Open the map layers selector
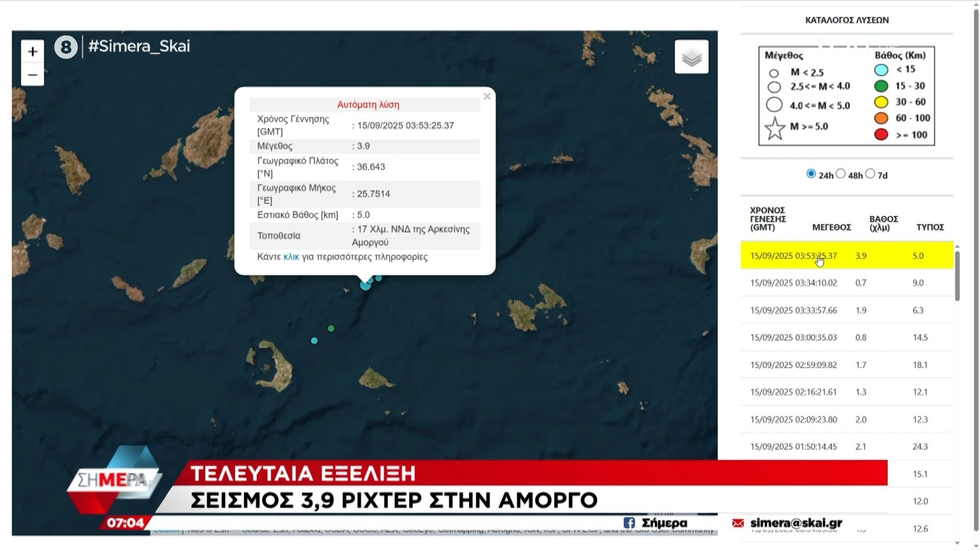 pos(691,57)
